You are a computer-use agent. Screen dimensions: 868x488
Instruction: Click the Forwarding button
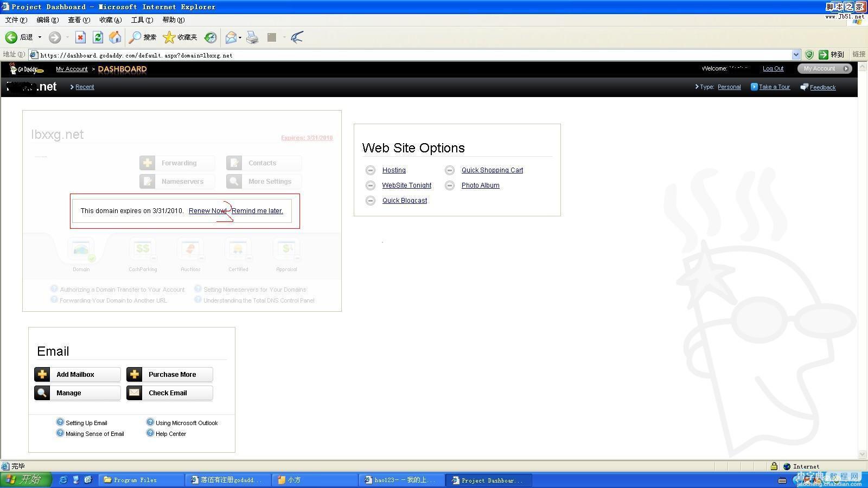[x=177, y=163]
